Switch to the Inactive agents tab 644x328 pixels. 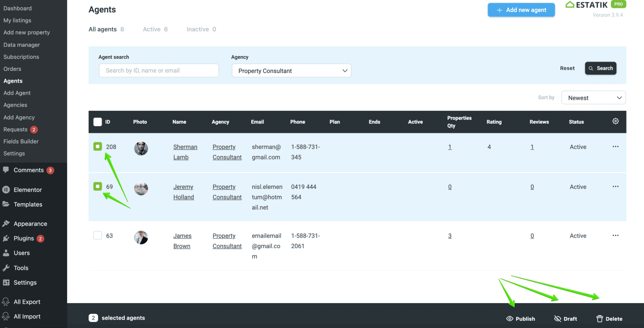[x=201, y=29]
